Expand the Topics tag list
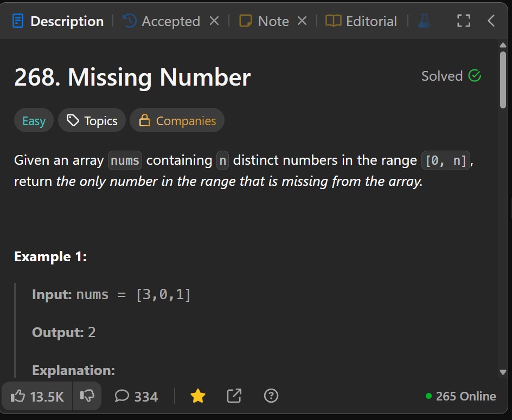 [92, 121]
